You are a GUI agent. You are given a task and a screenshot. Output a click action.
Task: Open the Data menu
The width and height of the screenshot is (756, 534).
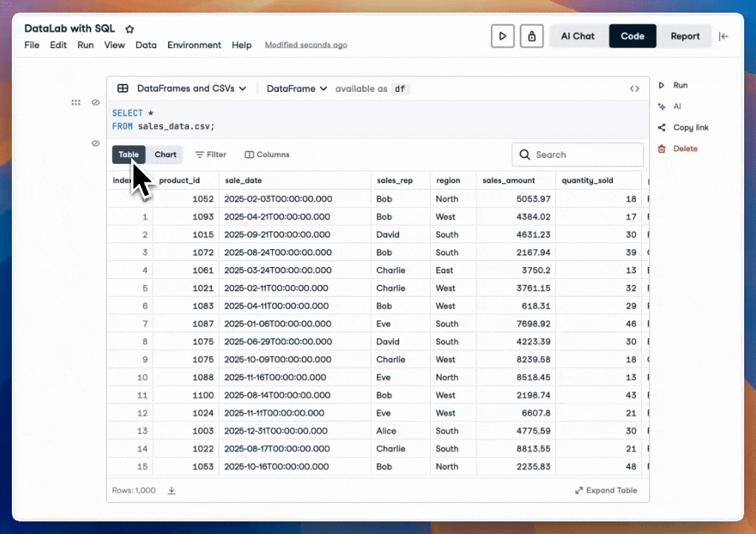click(146, 44)
